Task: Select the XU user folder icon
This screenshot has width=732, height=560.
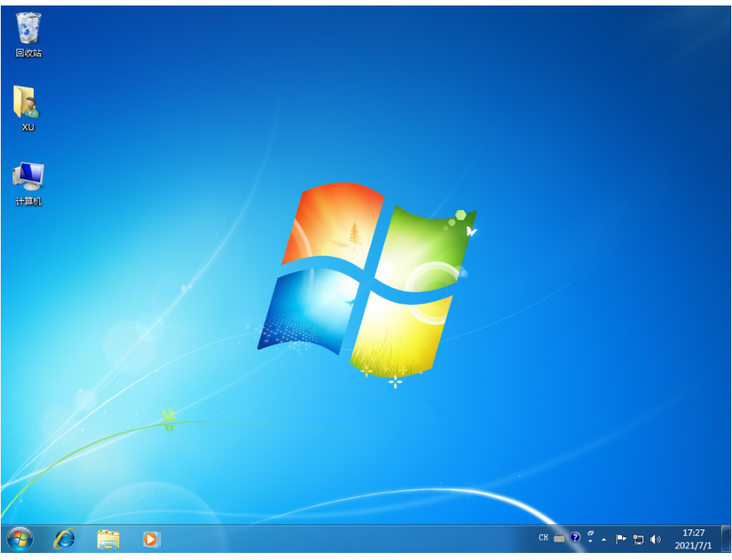Action: (x=27, y=108)
